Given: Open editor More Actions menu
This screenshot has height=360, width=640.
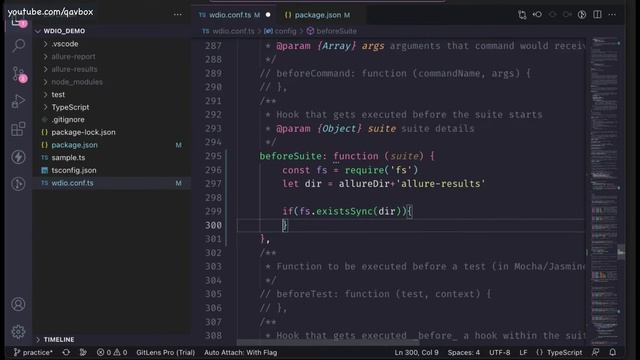Looking at the screenshot, I should coord(612,15).
